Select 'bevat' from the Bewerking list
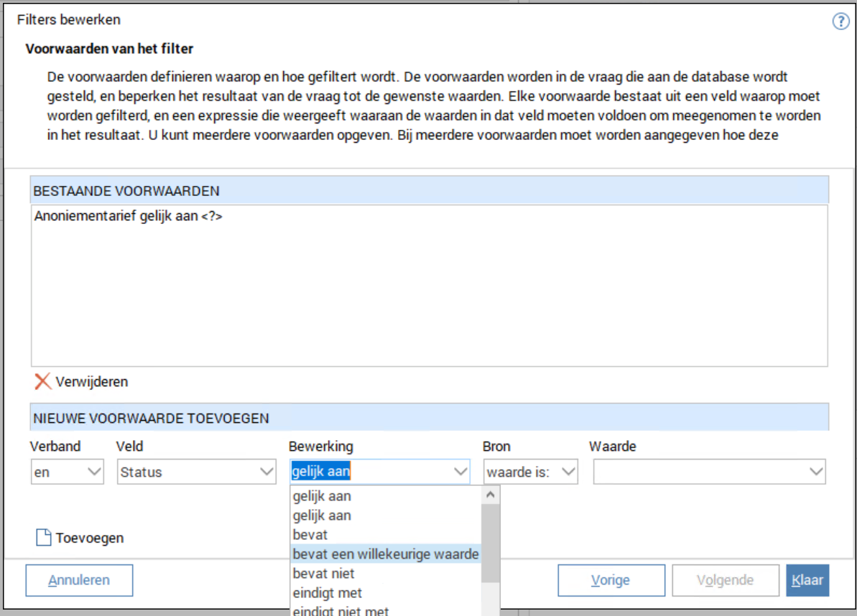 click(310, 535)
